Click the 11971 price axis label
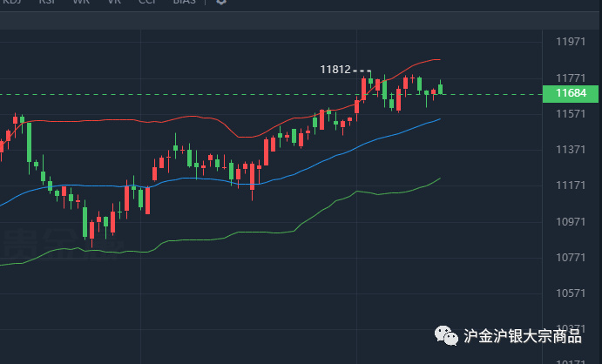 pyautogui.click(x=571, y=42)
